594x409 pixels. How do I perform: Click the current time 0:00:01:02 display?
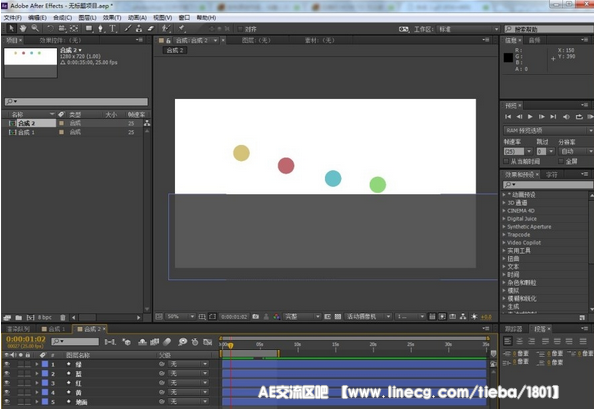[x=26, y=339]
